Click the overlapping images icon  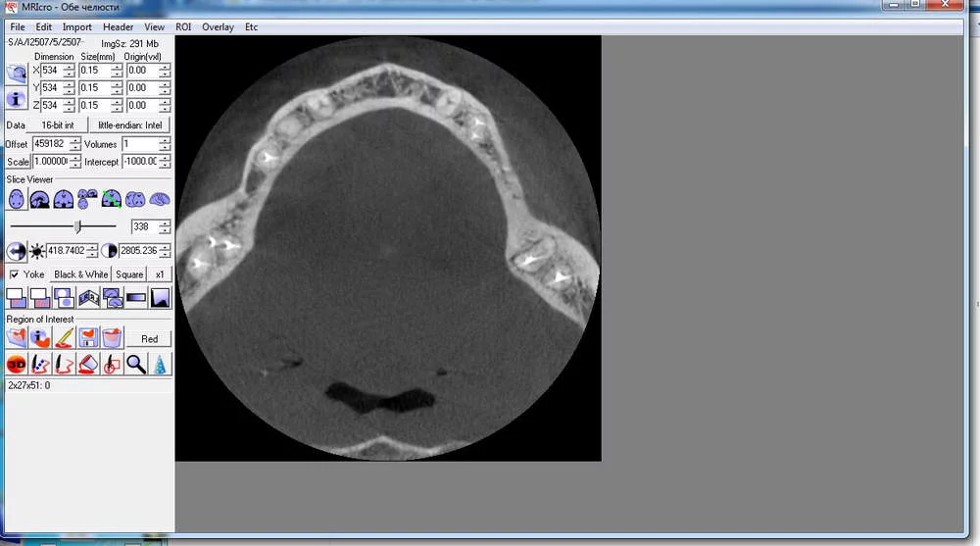pos(64,298)
